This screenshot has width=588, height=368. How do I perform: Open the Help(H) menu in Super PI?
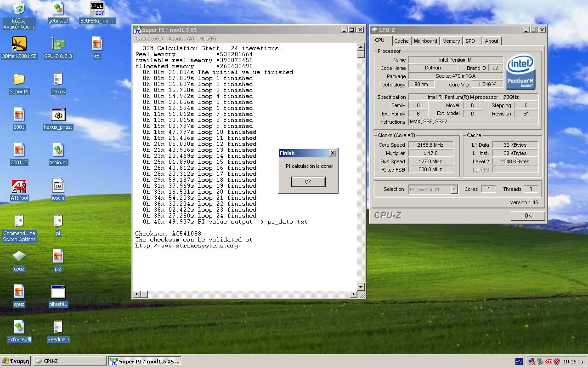208,39
